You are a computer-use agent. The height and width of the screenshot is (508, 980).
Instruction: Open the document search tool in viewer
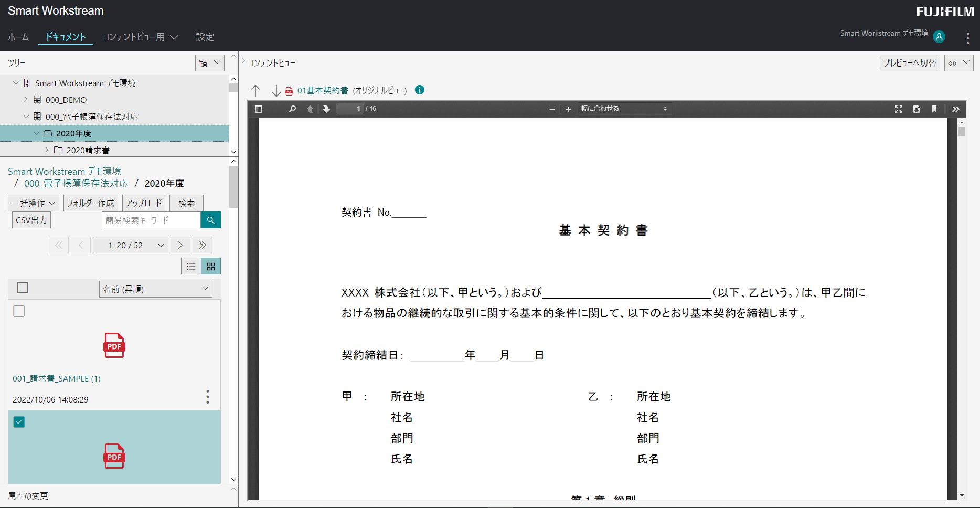click(292, 109)
